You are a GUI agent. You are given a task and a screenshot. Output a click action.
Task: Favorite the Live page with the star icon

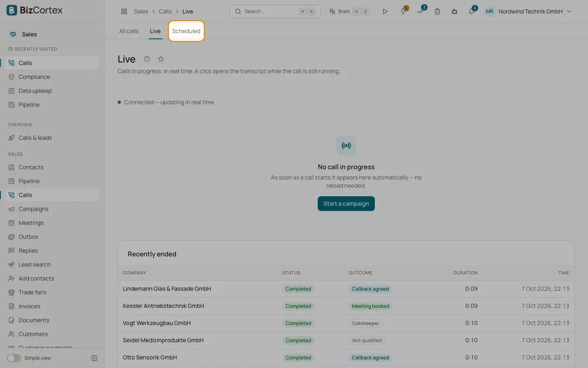(161, 59)
